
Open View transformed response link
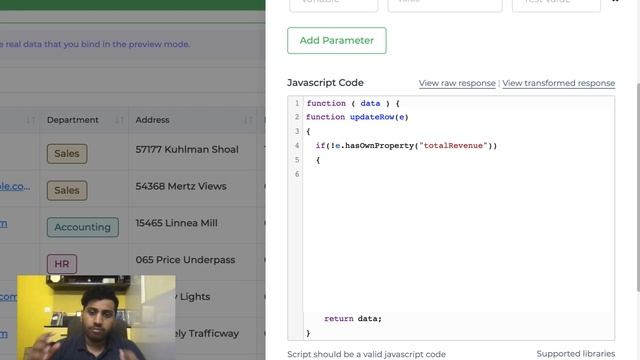tap(558, 83)
